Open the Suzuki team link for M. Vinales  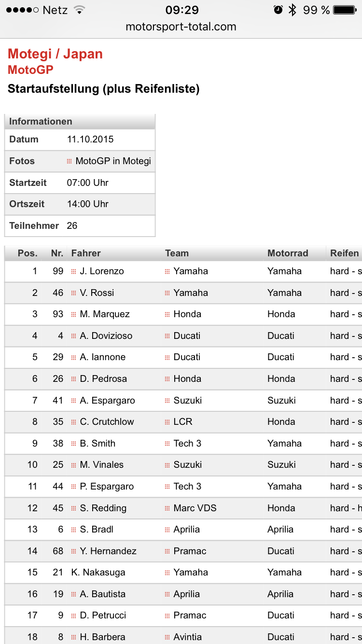click(188, 465)
